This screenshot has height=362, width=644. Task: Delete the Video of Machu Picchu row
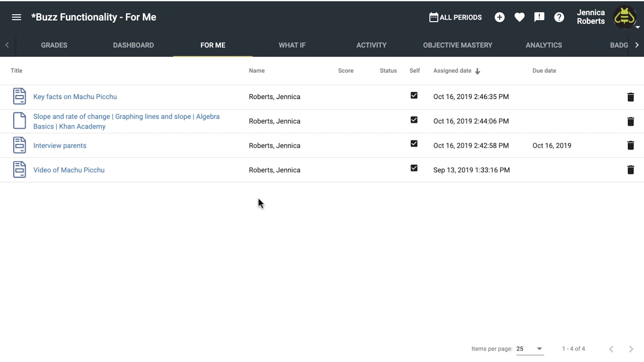point(630,170)
